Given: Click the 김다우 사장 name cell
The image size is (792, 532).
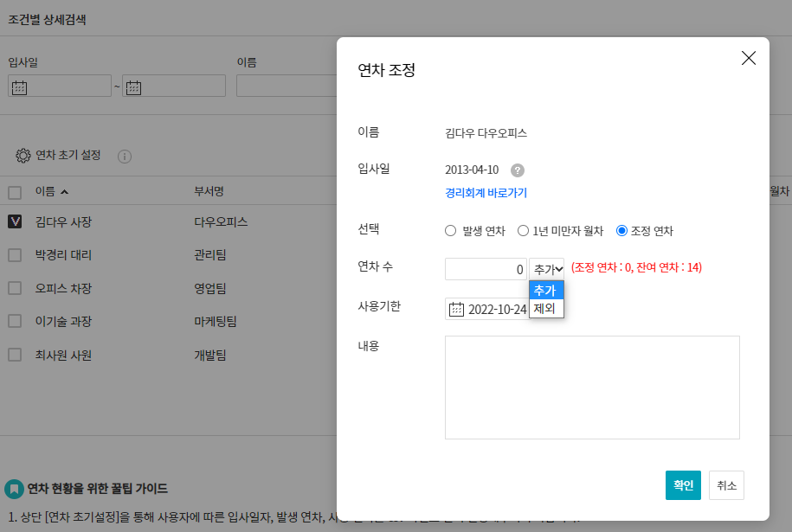Looking at the screenshot, I should pyautogui.click(x=63, y=221).
